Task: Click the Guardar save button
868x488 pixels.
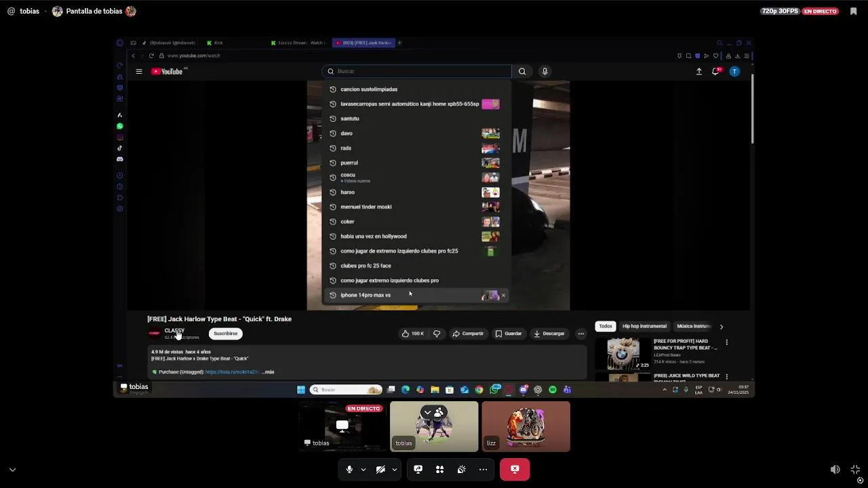Action: (x=509, y=333)
